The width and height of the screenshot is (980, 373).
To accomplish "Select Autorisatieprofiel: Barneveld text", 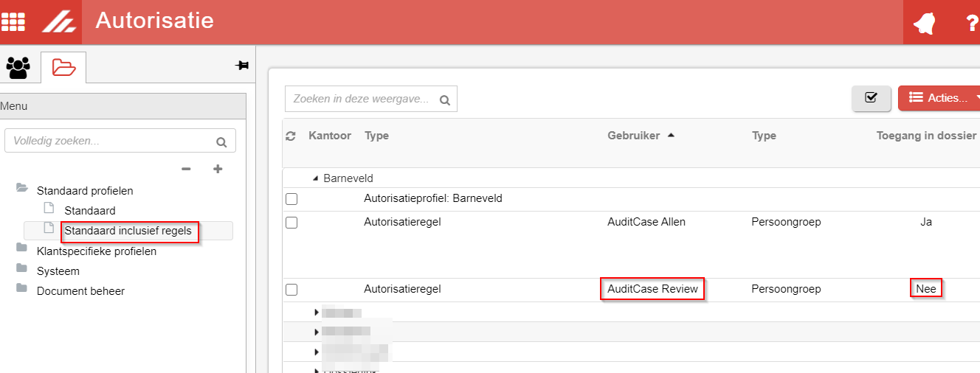I will [433, 198].
